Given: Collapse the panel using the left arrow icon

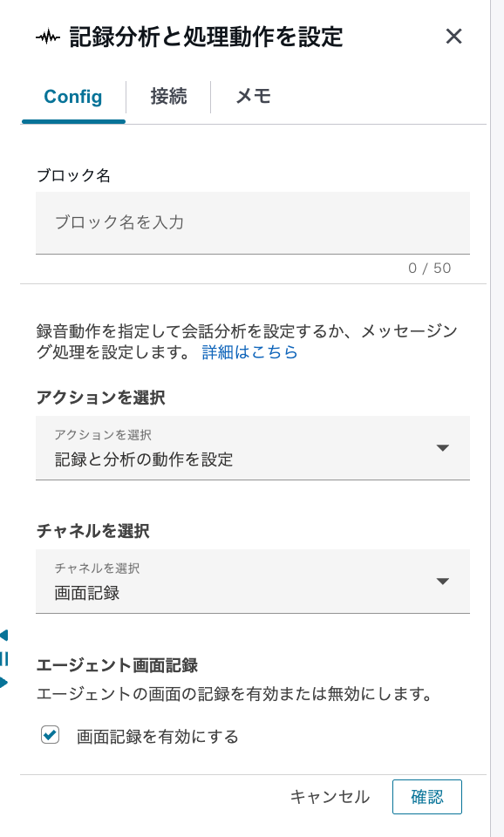Looking at the screenshot, I should [4, 634].
